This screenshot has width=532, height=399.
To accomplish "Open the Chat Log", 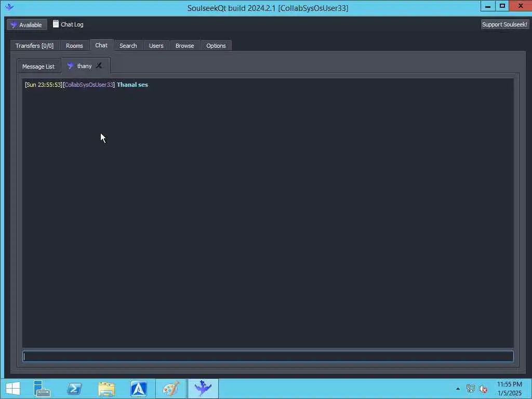I will click(x=68, y=24).
